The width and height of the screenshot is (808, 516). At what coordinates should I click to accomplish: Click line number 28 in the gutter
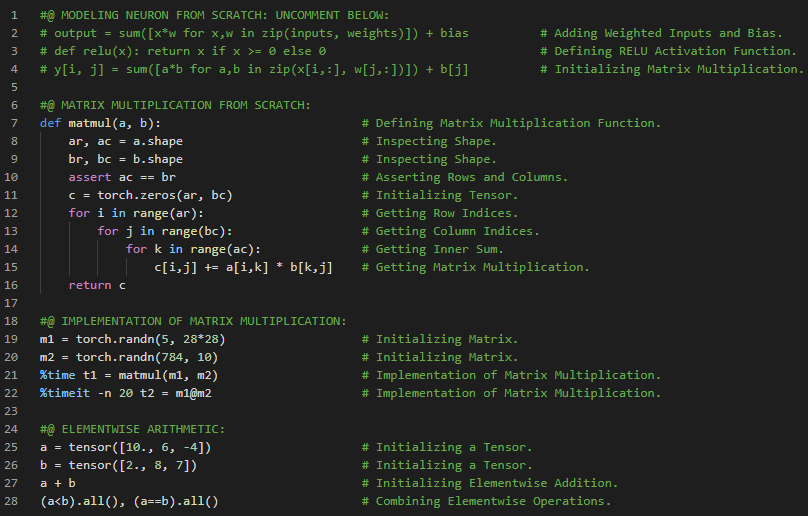[x=12, y=501]
